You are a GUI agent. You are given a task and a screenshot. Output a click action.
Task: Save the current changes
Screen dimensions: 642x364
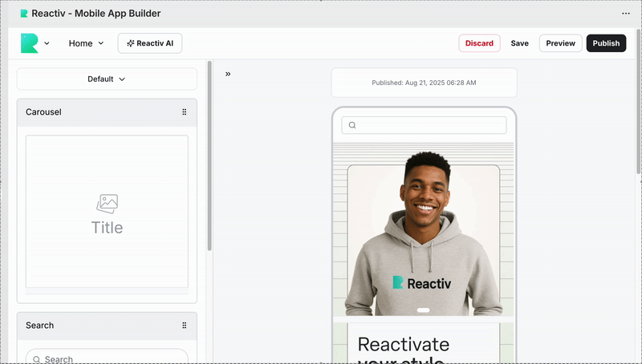(x=520, y=43)
